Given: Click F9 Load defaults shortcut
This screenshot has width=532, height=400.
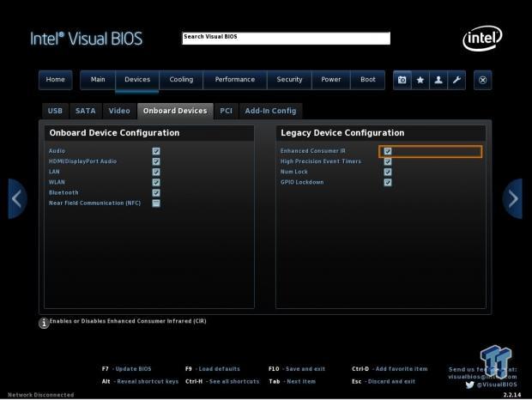Looking at the screenshot, I should point(213,369).
